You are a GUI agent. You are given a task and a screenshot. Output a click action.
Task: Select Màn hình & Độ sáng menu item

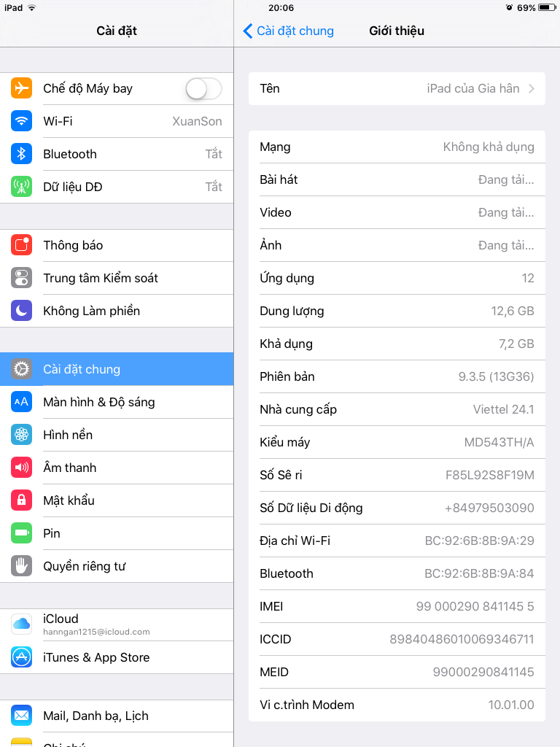[x=117, y=402]
